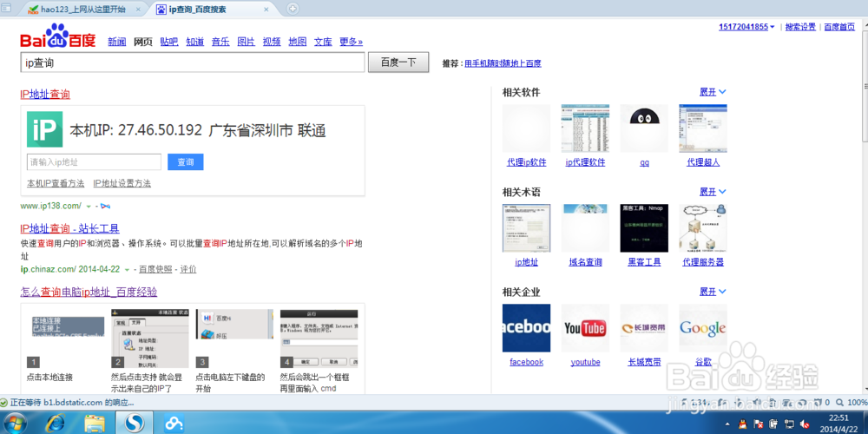Focus the 请输入ip地址 input field

click(94, 162)
